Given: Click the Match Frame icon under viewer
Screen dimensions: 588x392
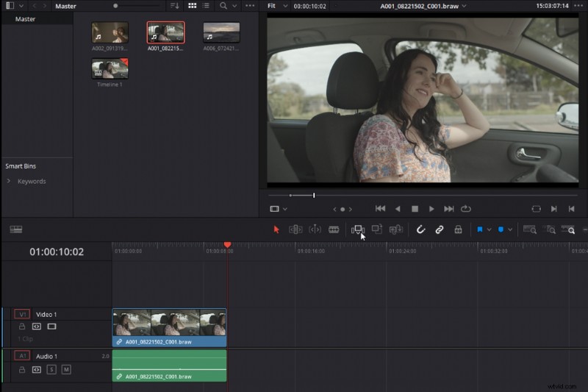Looking at the screenshot, I should pyautogui.click(x=537, y=209).
